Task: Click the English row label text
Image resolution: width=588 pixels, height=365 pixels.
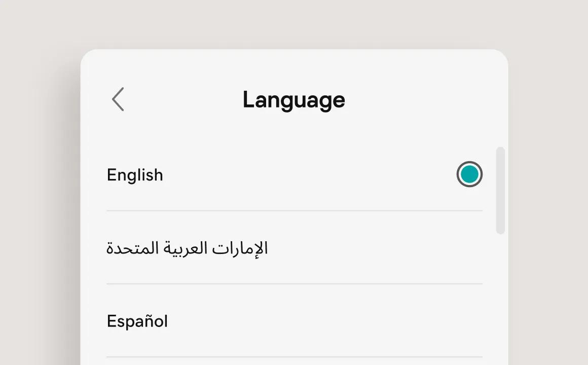Action: coord(134,174)
